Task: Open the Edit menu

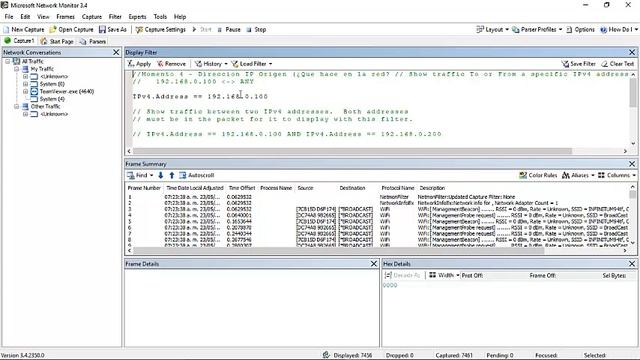Action: click(x=25, y=17)
